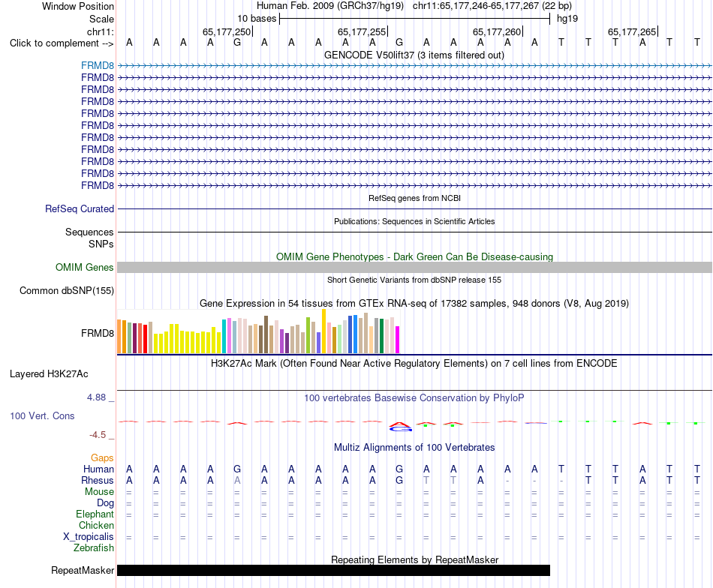
Task: Click the RepeatMasker track label
Action: click(83, 570)
